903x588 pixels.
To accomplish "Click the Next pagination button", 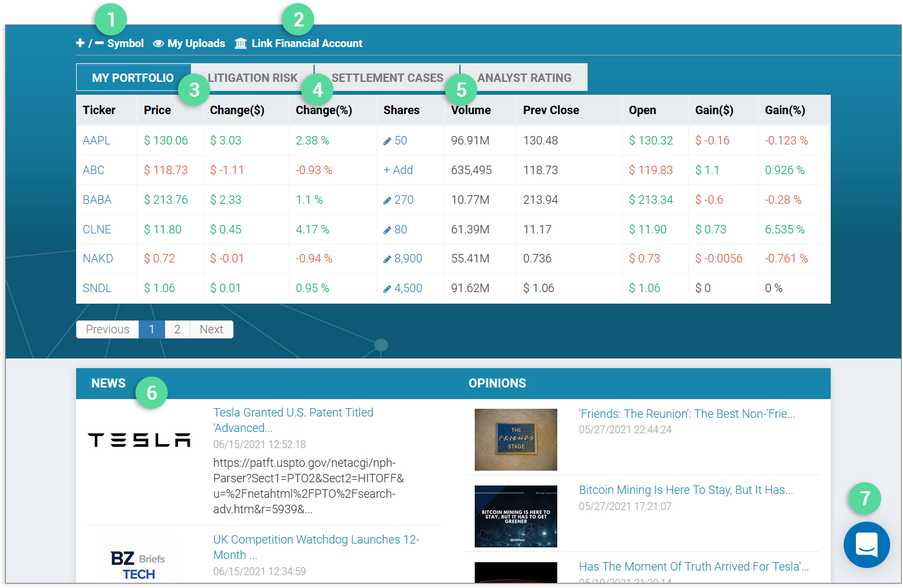I will pyautogui.click(x=211, y=329).
